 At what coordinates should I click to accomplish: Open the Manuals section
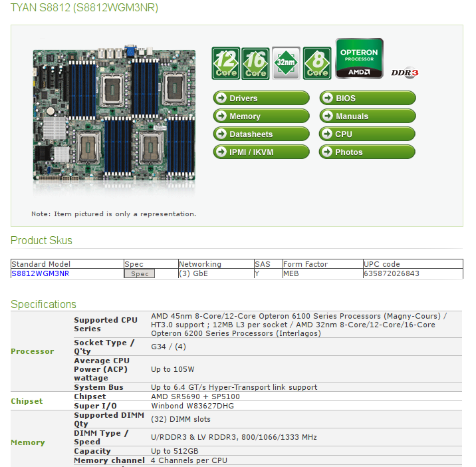(368, 116)
